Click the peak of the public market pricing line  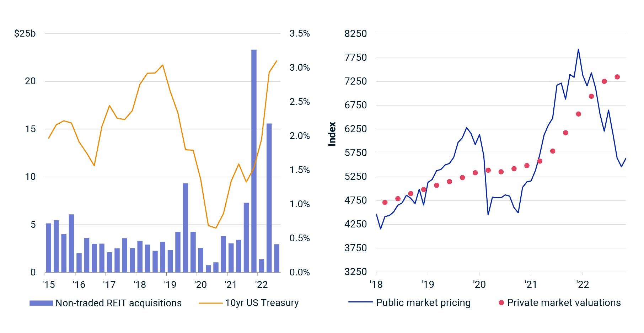[x=578, y=49]
